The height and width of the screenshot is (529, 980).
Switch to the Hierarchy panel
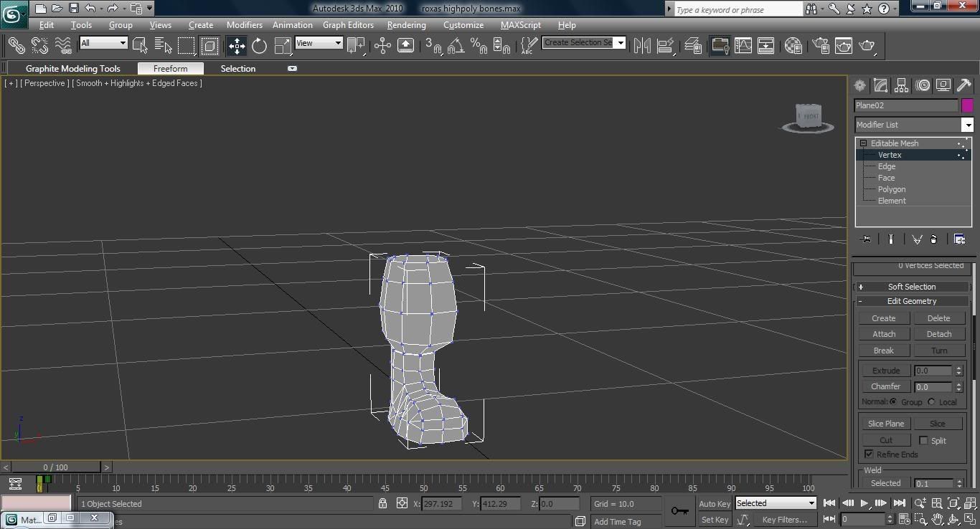point(902,85)
